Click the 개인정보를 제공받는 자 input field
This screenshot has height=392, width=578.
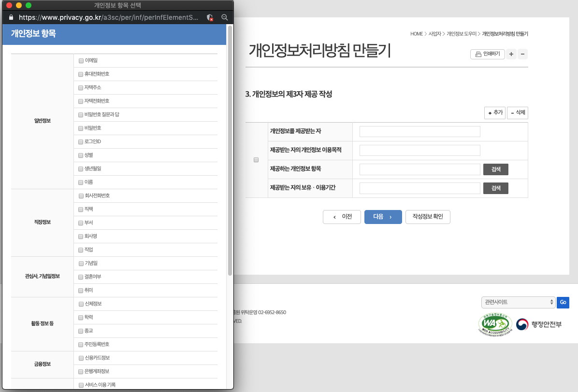pos(420,131)
